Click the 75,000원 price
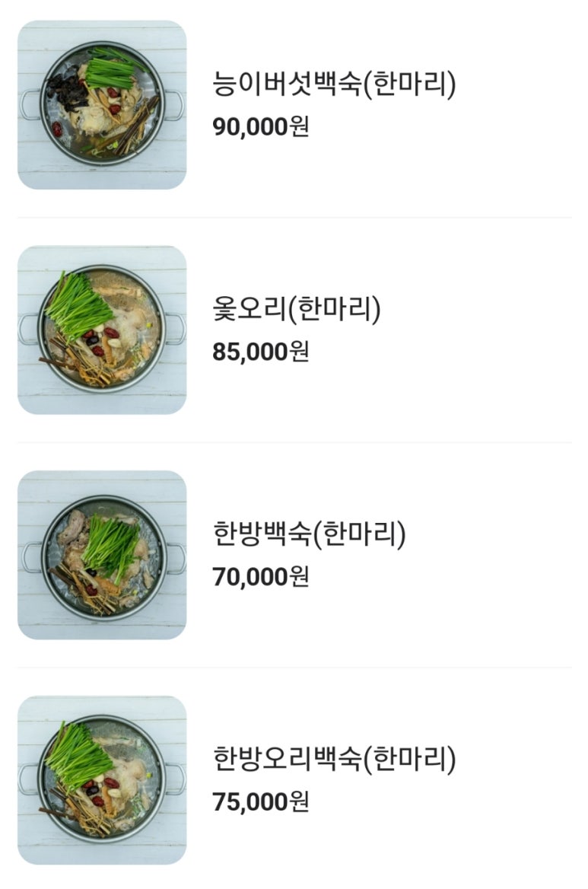 coord(261,802)
